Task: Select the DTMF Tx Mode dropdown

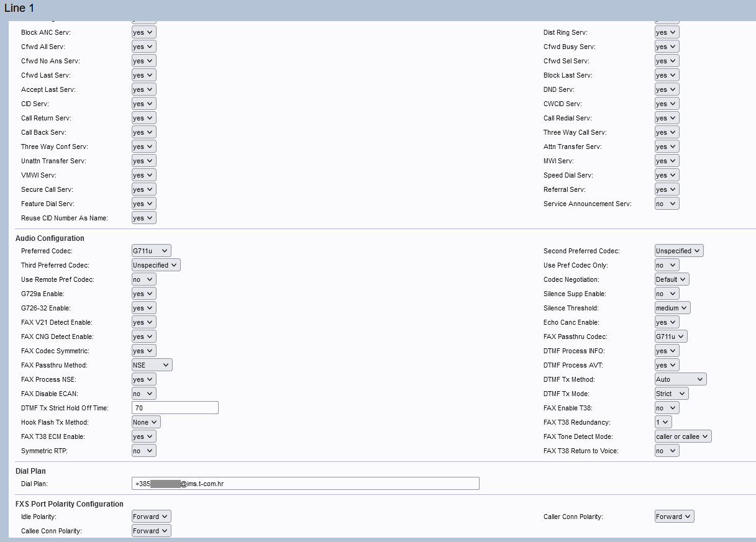Action: (671, 394)
